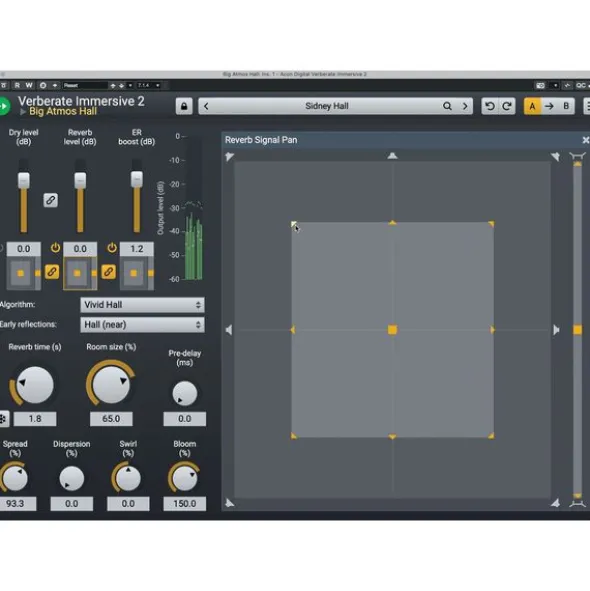Click the Bloom 150.0 value field
Viewport: 590px width, 591px height.
pos(185,504)
